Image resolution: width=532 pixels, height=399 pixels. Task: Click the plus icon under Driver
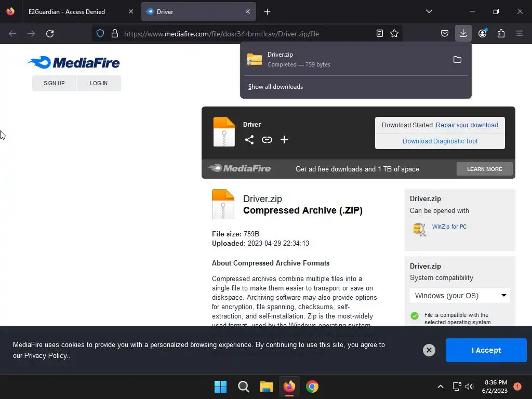[284, 140]
